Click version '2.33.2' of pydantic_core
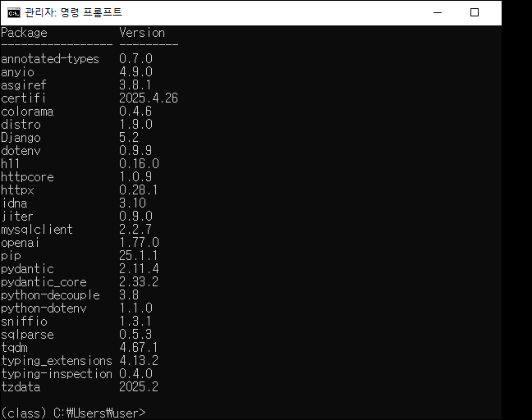This screenshot has width=532, height=420. click(x=139, y=282)
